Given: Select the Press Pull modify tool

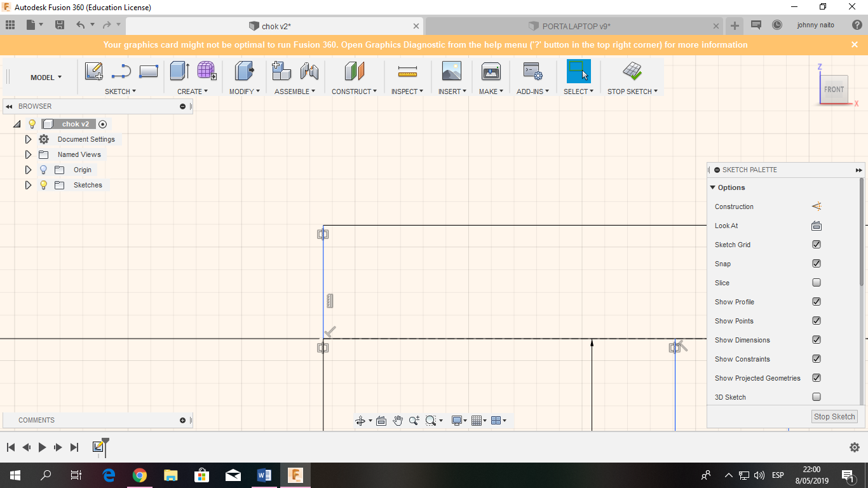Looking at the screenshot, I should 244,71.
